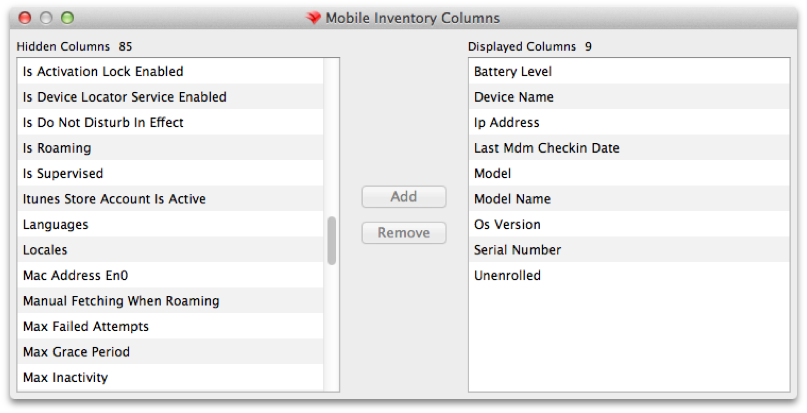Image resolution: width=807 pixels, height=413 pixels.
Task: Select Max Inactivity in hidden list
Action: click(x=170, y=377)
